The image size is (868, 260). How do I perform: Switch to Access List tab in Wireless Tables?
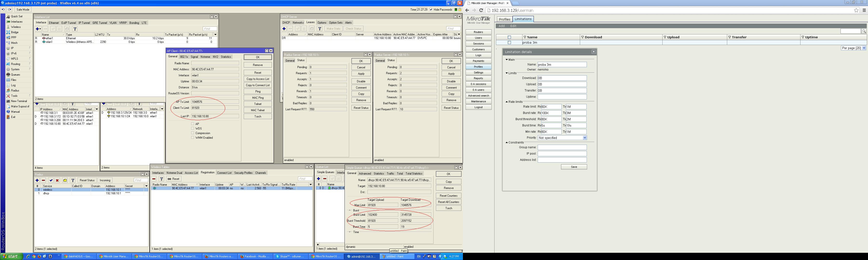click(191, 173)
